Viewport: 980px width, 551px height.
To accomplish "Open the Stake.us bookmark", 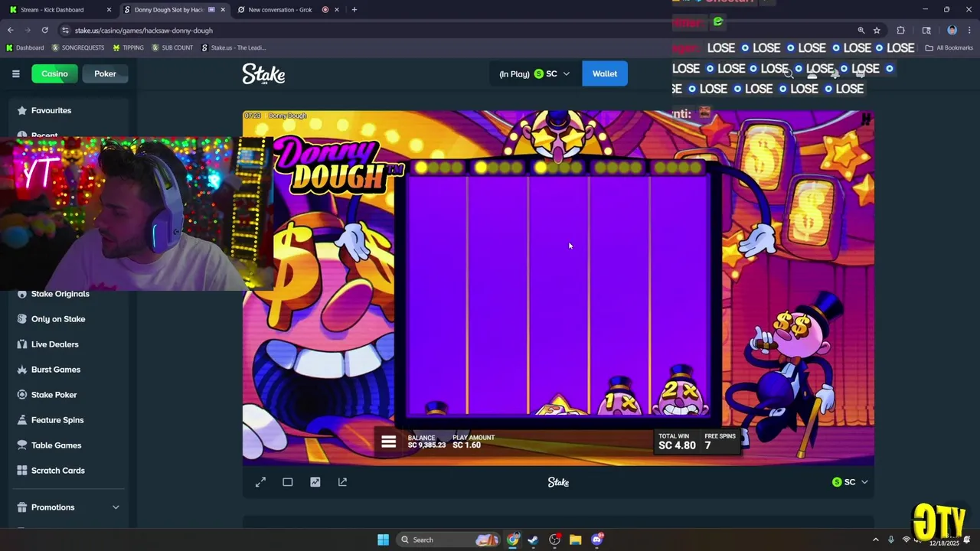I will click(x=234, y=47).
